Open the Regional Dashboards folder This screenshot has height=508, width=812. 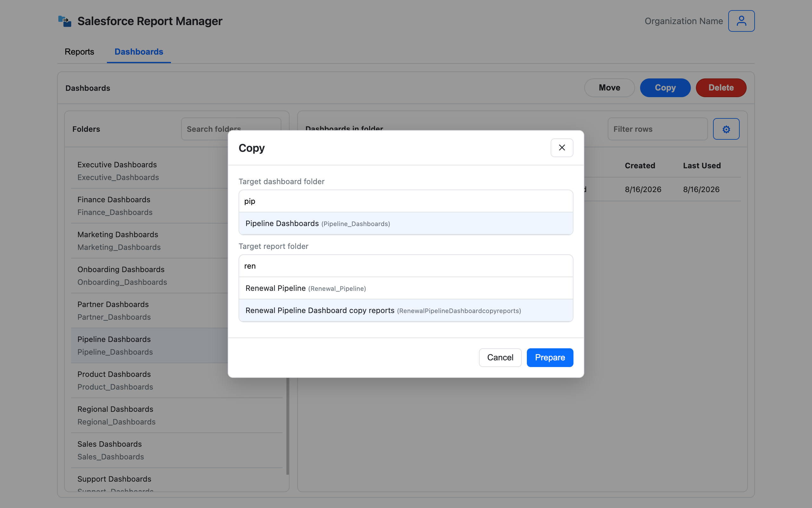tap(177, 416)
